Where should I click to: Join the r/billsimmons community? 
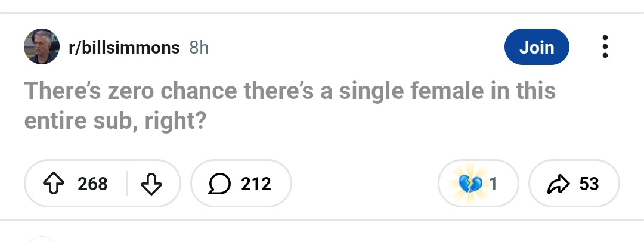click(537, 47)
